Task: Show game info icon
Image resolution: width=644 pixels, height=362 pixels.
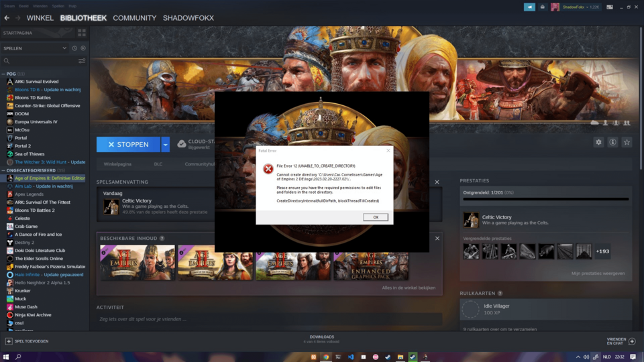Action: [612, 142]
